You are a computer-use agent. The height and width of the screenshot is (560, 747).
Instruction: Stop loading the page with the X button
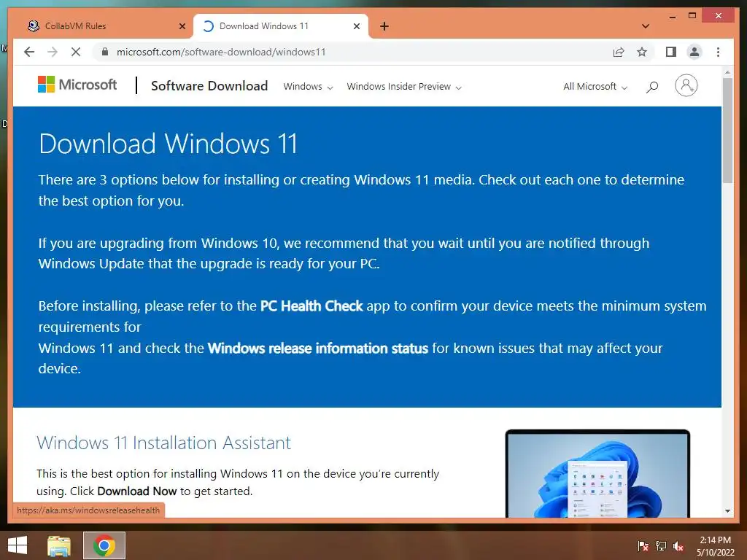coord(76,52)
